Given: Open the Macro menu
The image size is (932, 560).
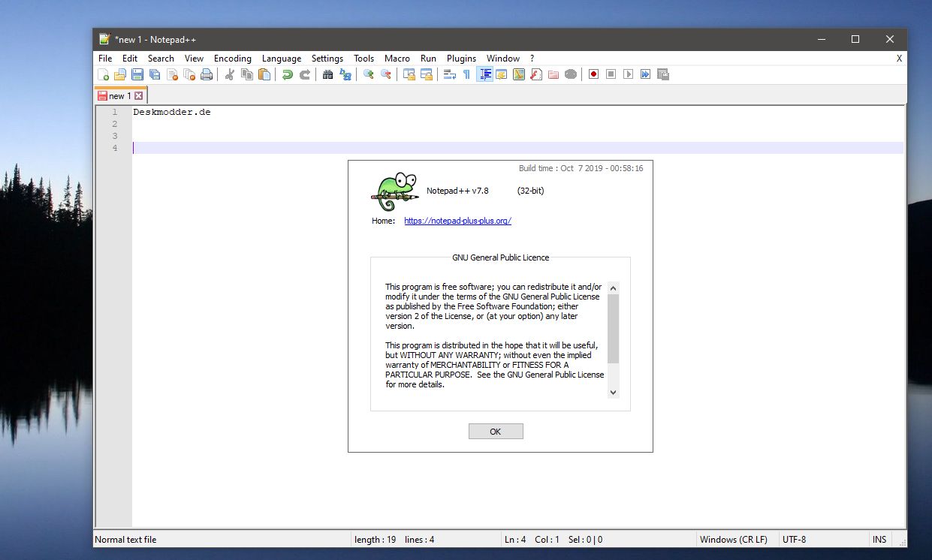Looking at the screenshot, I should coord(397,58).
